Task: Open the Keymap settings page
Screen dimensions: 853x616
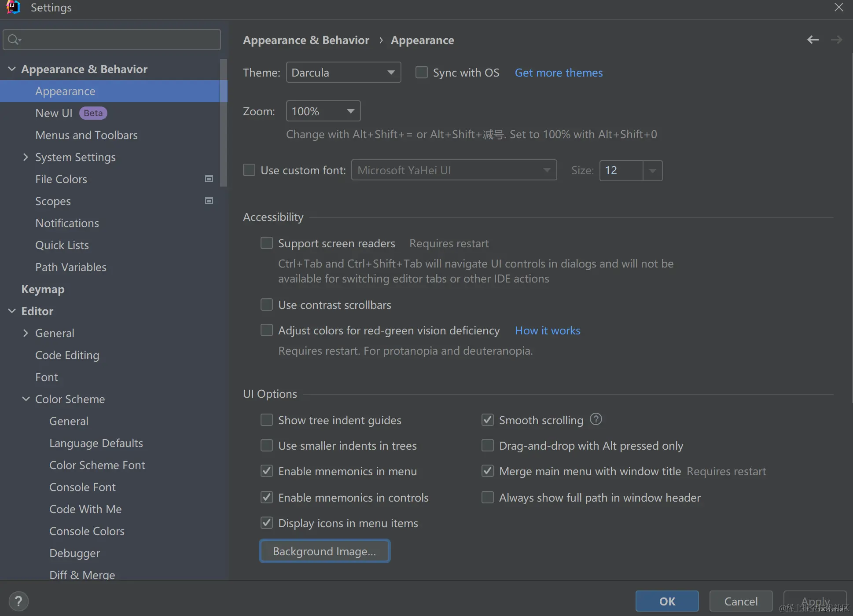Action: pos(43,289)
